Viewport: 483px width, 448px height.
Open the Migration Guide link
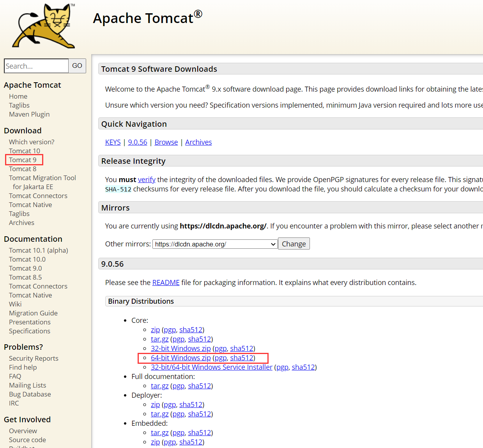[x=33, y=313]
